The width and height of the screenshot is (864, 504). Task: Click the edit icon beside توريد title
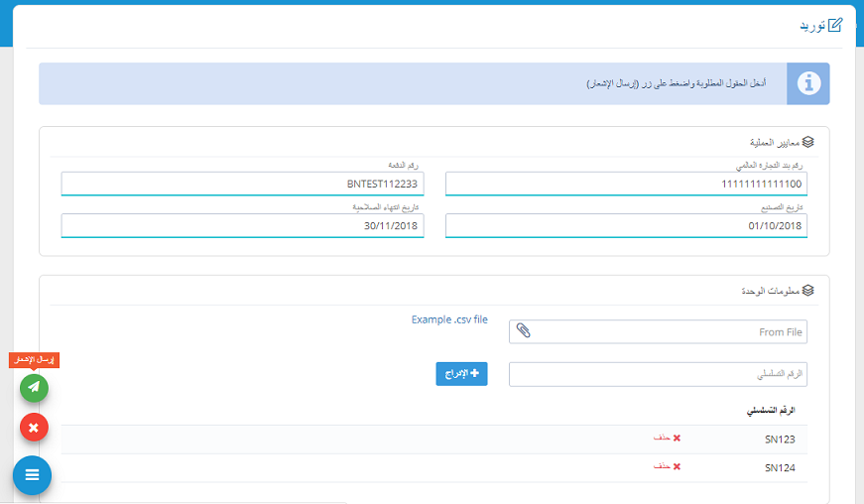pyautogui.click(x=834, y=25)
